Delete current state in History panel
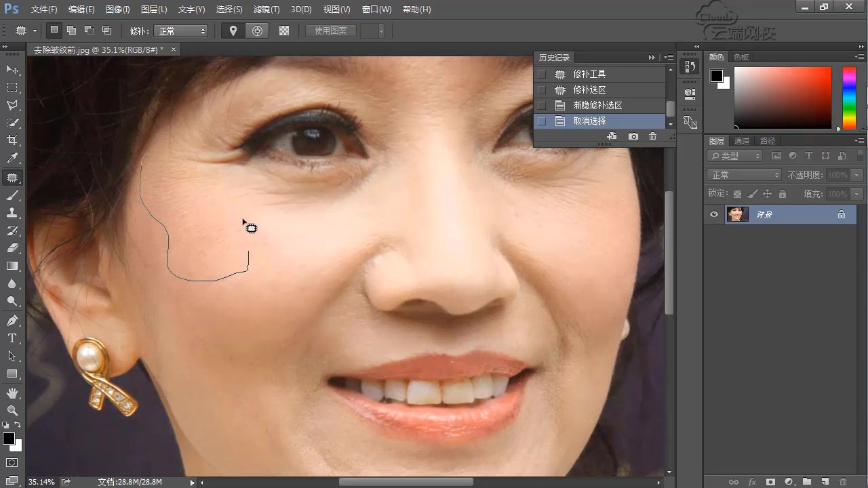The image size is (868, 488). click(x=652, y=136)
